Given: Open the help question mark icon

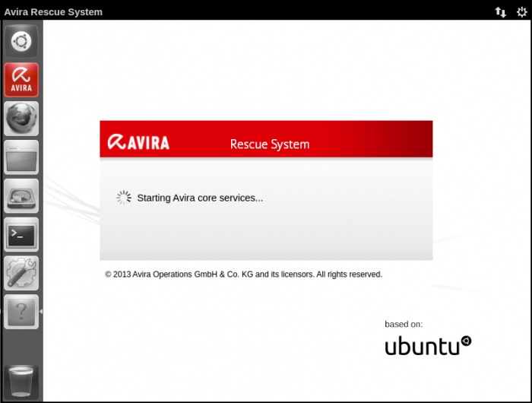Looking at the screenshot, I should 21,312.
